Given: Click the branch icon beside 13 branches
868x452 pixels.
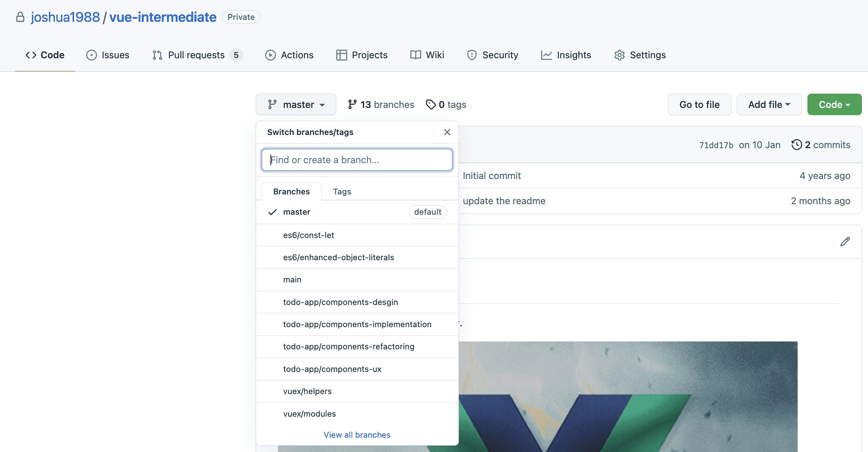Looking at the screenshot, I should click(352, 105).
